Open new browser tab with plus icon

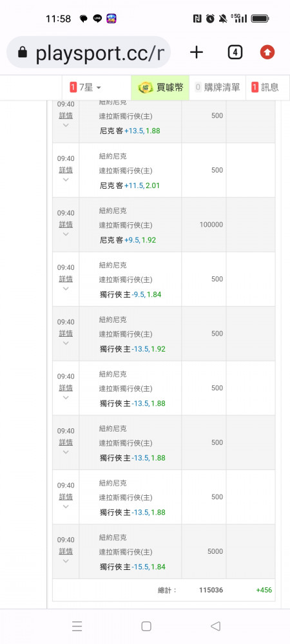coord(197,52)
